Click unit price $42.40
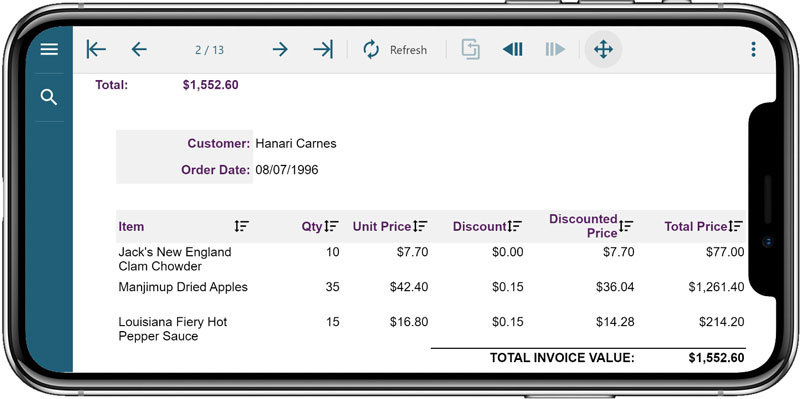 [409, 287]
